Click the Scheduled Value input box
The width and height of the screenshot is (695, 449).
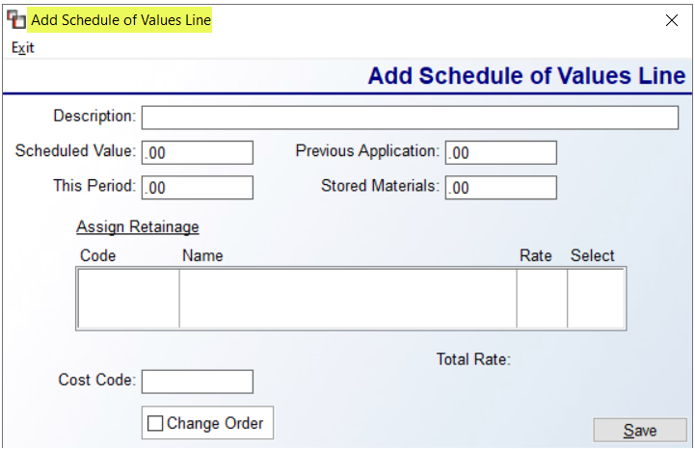(x=197, y=152)
